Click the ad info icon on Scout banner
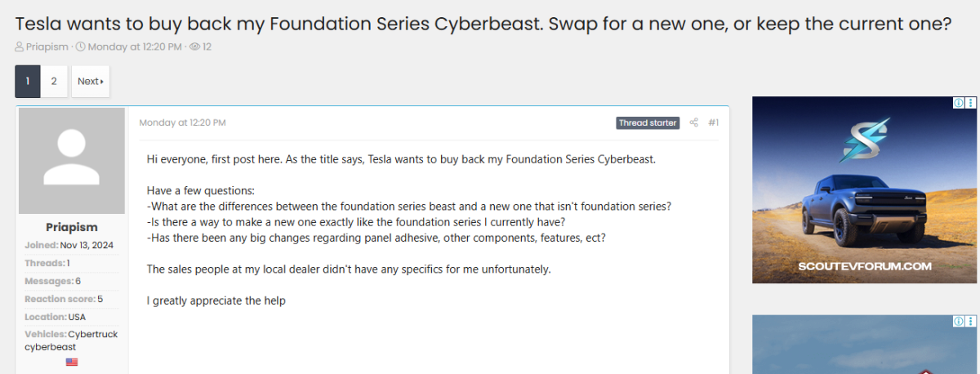 [x=959, y=103]
